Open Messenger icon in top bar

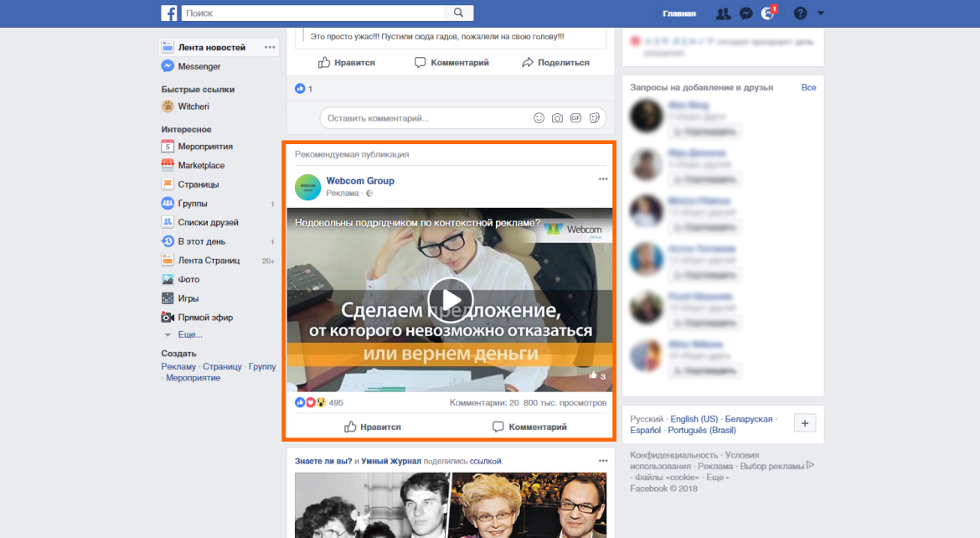point(745,13)
